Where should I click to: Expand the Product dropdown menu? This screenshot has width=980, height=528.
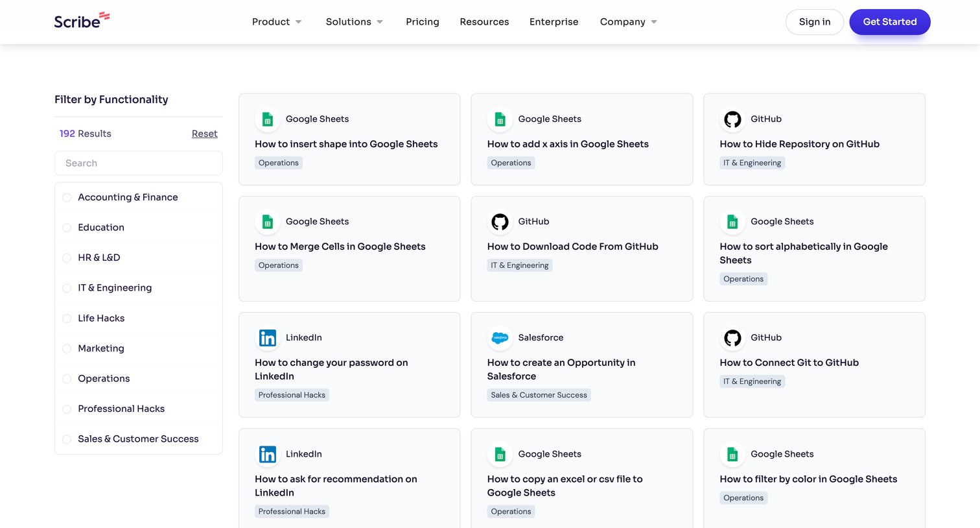(277, 22)
